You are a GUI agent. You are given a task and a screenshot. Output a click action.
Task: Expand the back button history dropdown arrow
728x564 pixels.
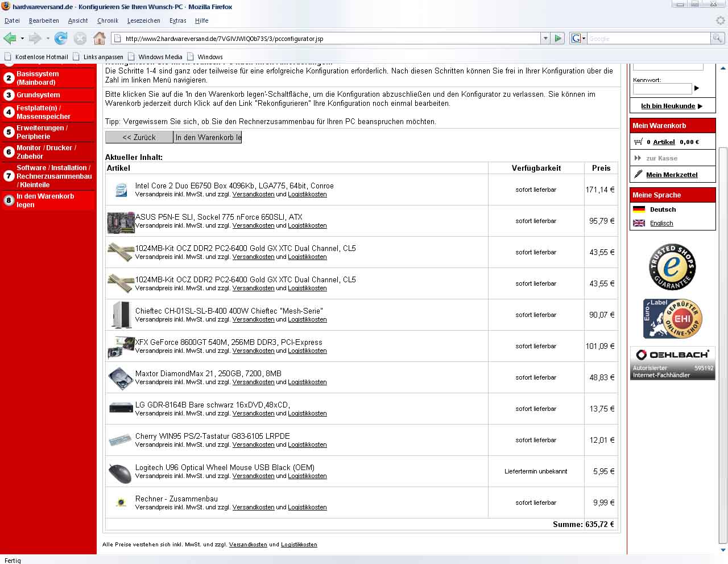click(x=22, y=39)
